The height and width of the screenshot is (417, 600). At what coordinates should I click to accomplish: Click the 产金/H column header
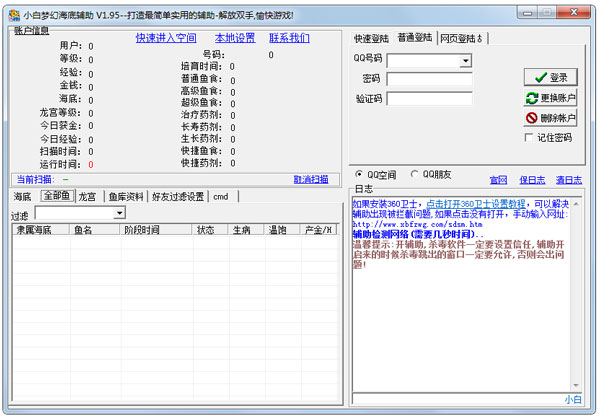[x=319, y=230]
